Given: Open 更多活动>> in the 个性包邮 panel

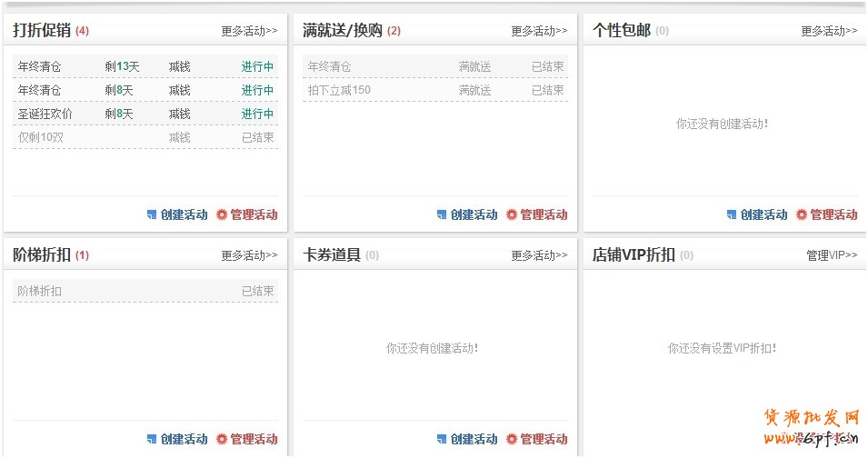Looking at the screenshot, I should 829,31.
